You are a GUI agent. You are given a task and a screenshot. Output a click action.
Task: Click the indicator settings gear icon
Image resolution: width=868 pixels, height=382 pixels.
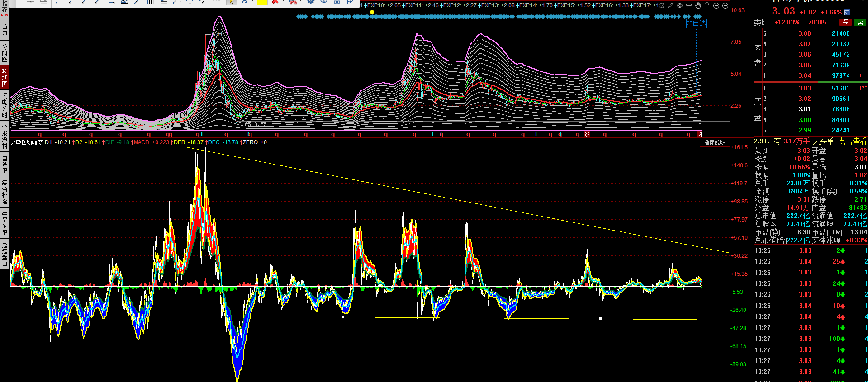662,5
